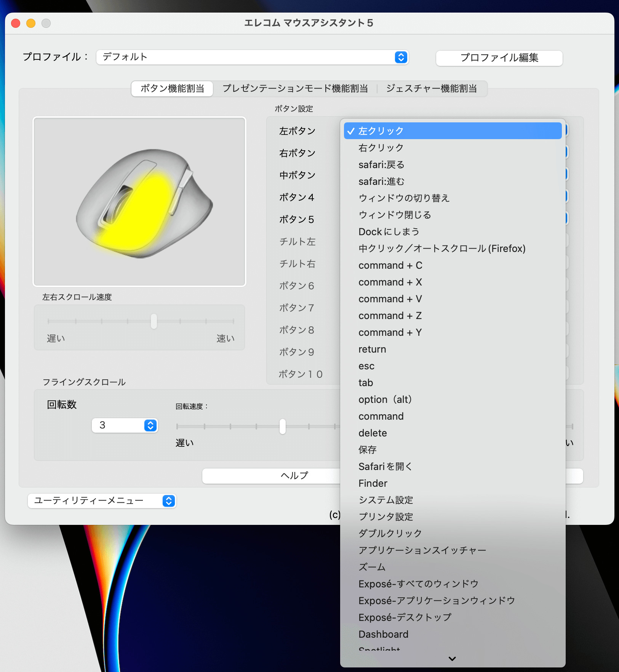Click the ヘルプ button

pyautogui.click(x=294, y=476)
